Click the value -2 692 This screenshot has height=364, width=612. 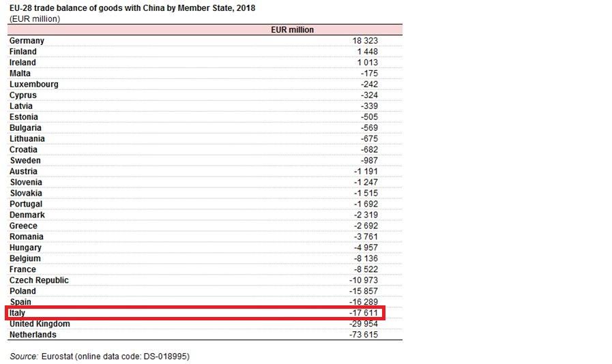click(366, 227)
